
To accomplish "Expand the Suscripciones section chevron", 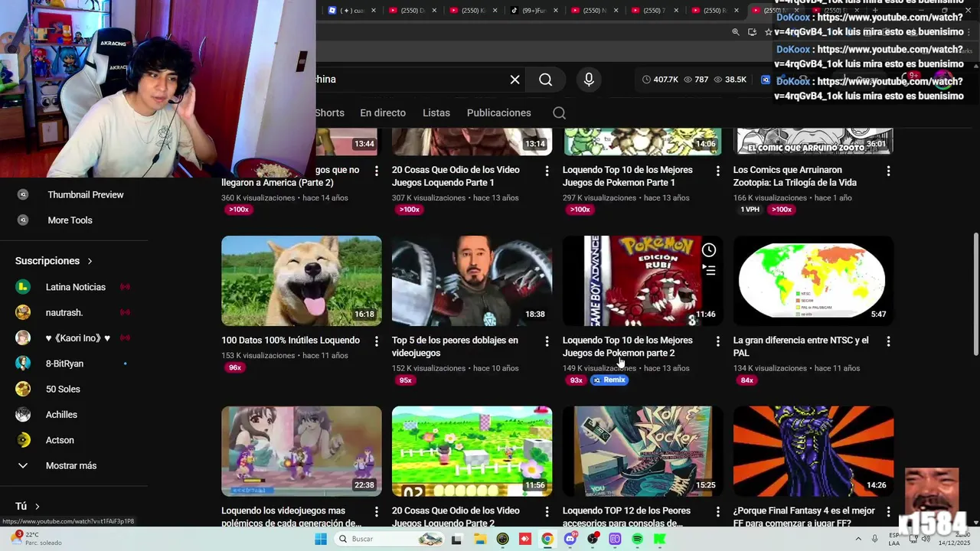I will [x=90, y=261].
